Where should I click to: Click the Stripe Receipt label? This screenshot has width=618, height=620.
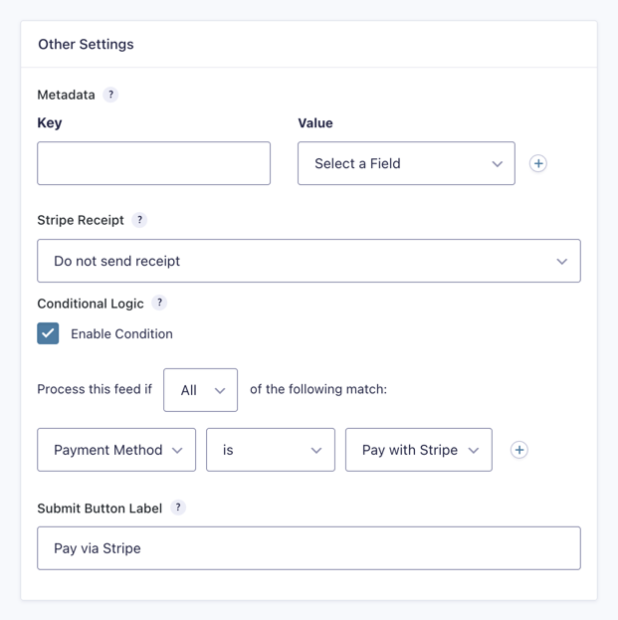(80, 220)
